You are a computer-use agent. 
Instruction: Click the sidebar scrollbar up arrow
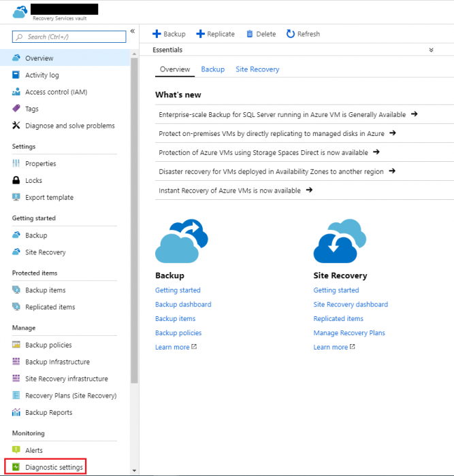pos(134,54)
